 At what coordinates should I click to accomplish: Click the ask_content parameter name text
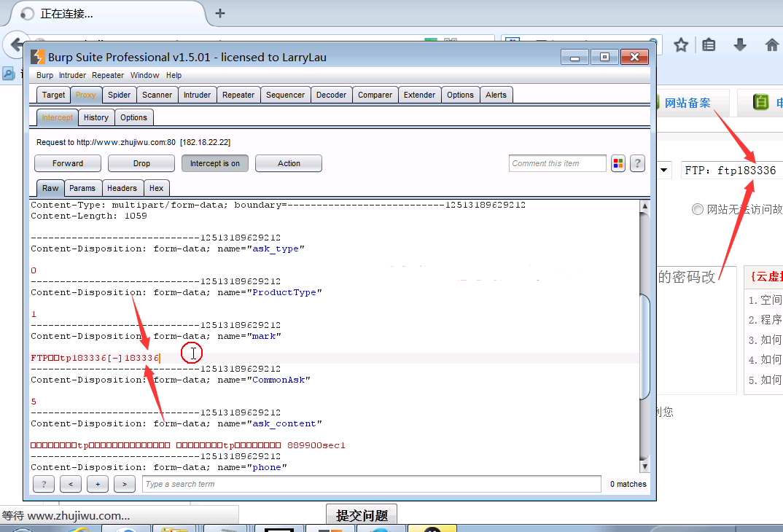tap(284, 423)
